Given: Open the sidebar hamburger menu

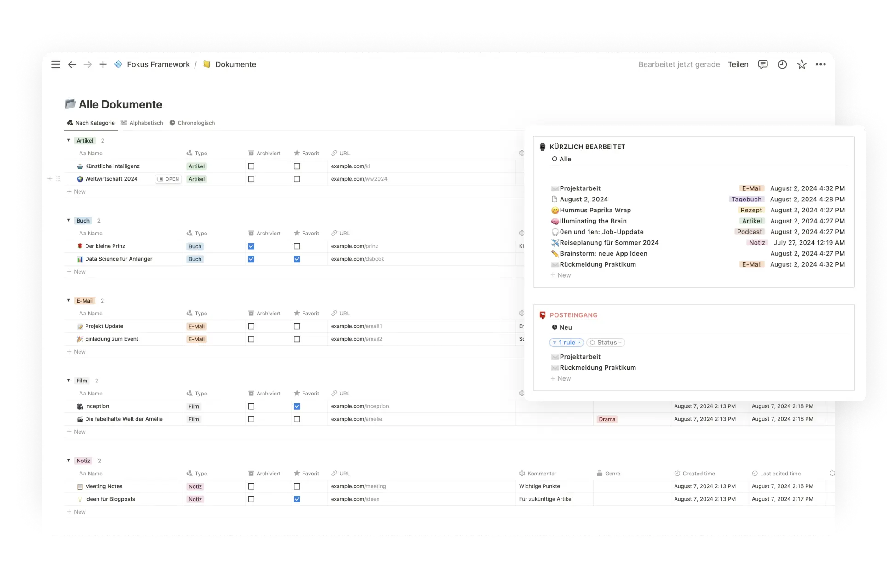Looking at the screenshot, I should pyautogui.click(x=56, y=64).
